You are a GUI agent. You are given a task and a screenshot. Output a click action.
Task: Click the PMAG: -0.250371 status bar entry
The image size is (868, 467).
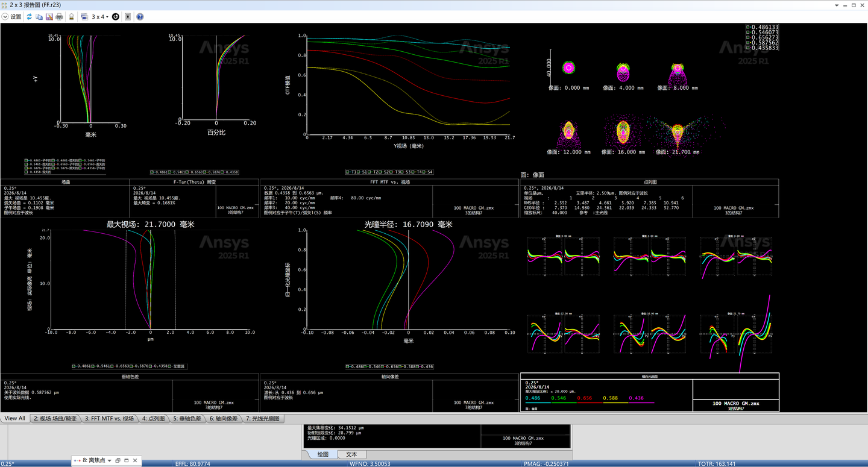tap(546, 463)
